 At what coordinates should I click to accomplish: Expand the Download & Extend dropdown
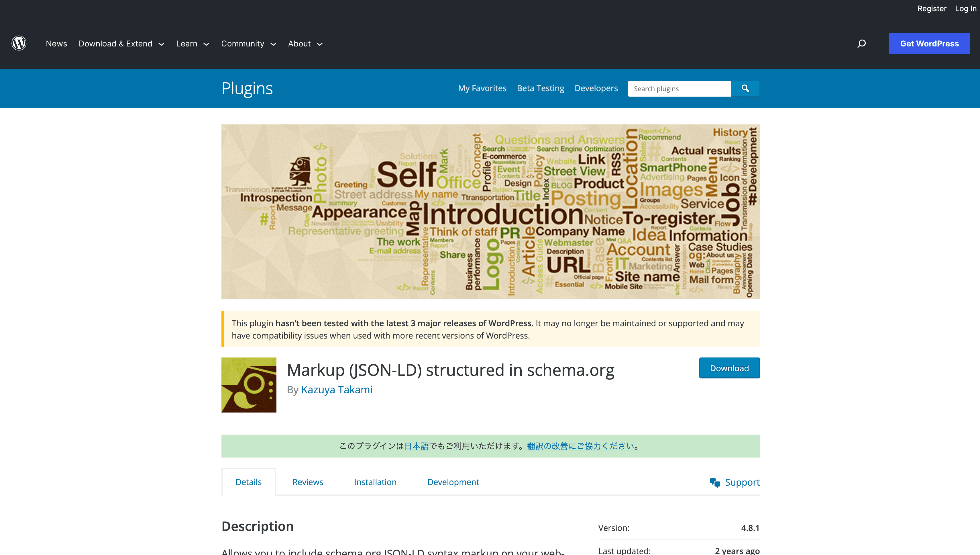[x=121, y=44]
